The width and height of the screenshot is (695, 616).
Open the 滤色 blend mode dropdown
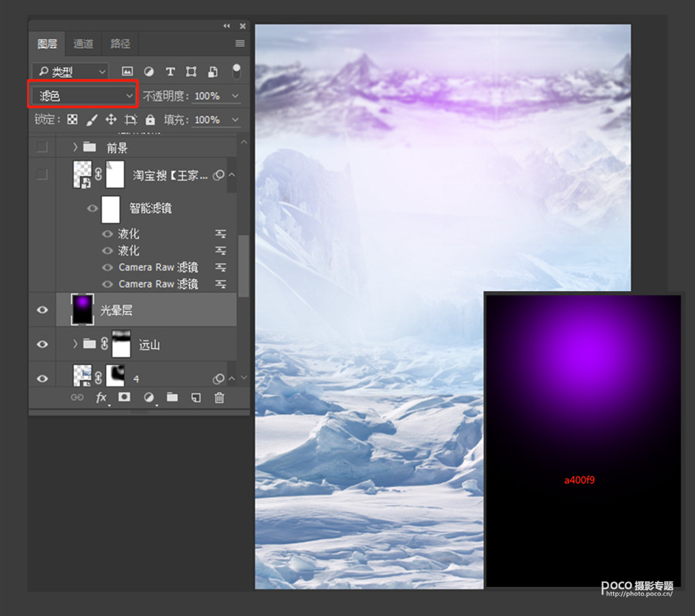click(x=83, y=95)
